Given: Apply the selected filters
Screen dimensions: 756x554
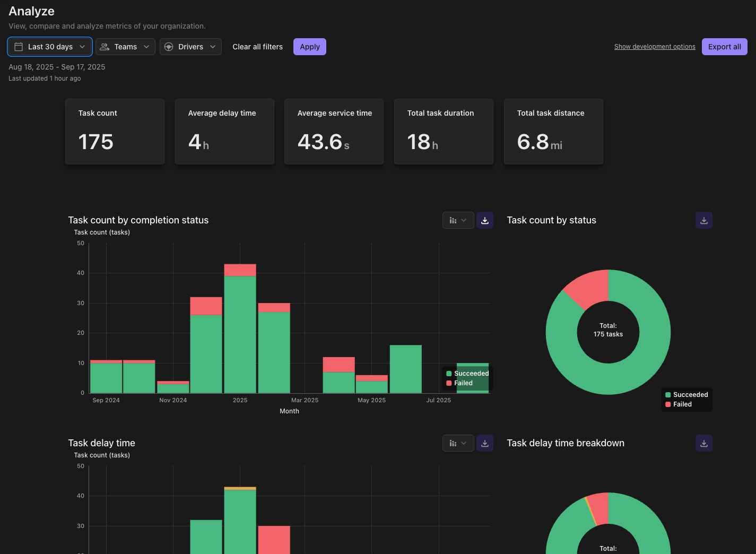Looking at the screenshot, I should point(310,47).
